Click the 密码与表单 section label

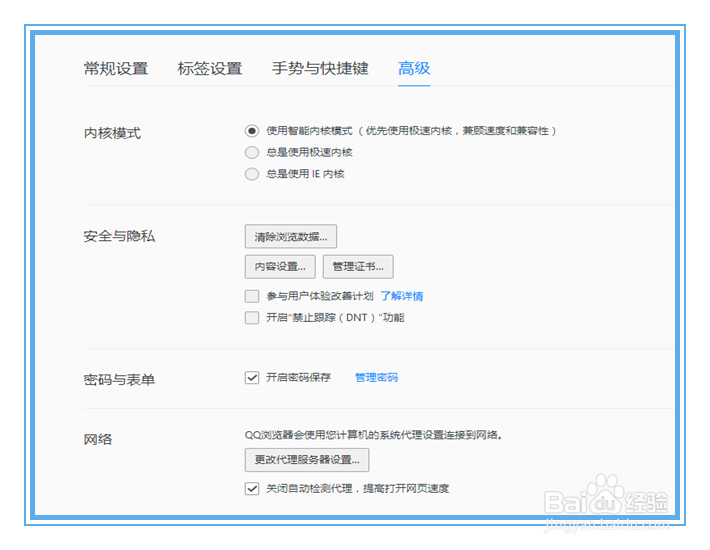tap(120, 380)
